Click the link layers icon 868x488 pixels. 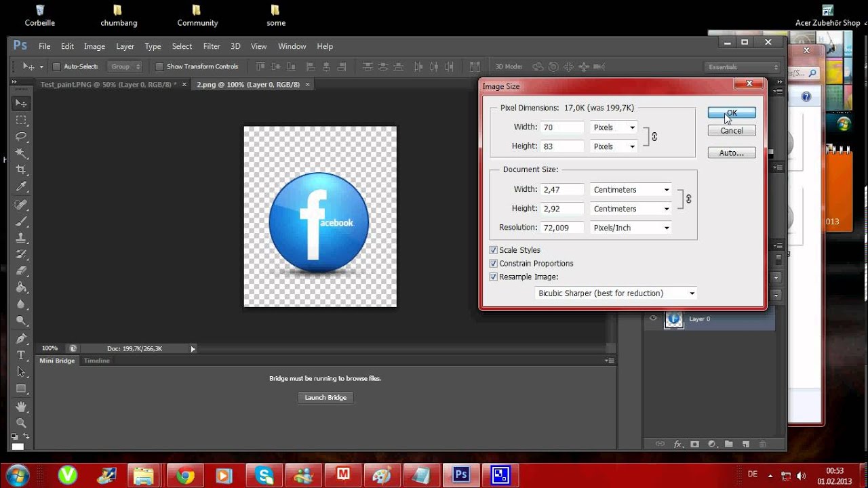pyautogui.click(x=660, y=445)
